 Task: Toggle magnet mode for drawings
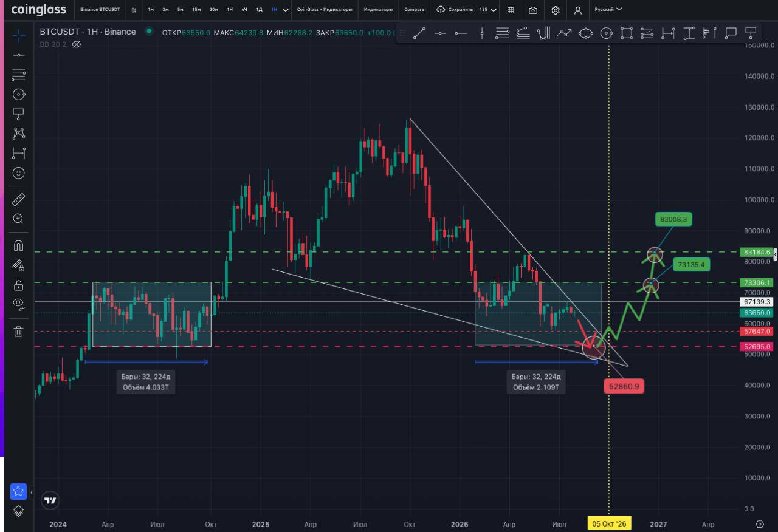[x=19, y=245]
